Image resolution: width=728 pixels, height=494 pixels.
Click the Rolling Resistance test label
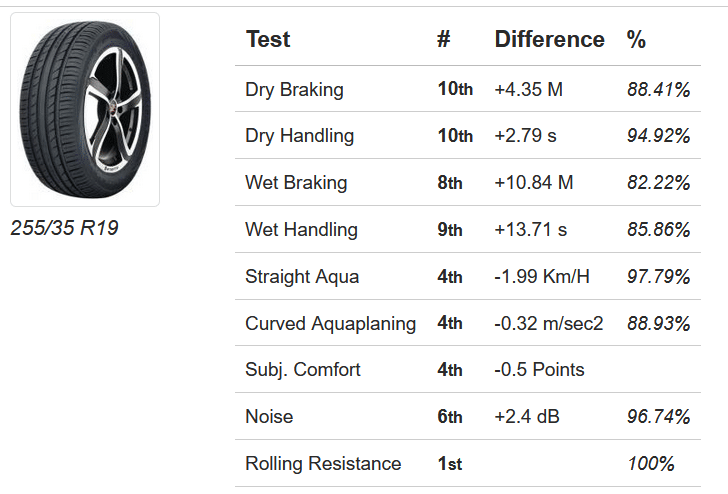tap(323, 464)
